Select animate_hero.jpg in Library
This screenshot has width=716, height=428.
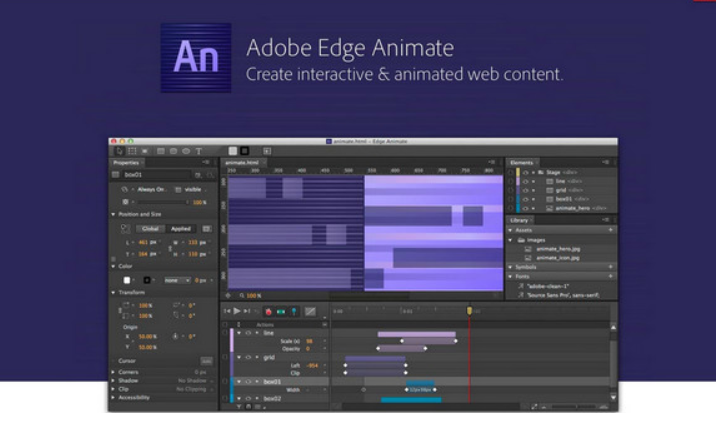tap(558, 249)
